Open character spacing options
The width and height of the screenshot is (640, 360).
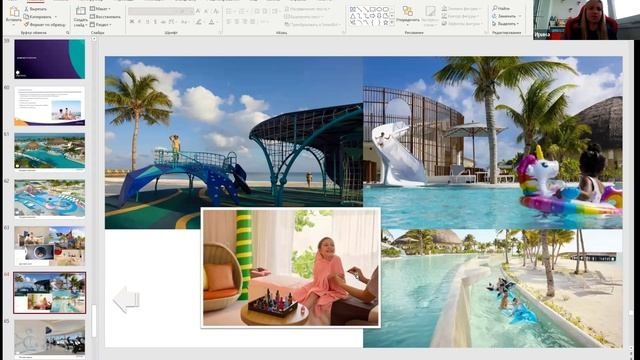172,22
